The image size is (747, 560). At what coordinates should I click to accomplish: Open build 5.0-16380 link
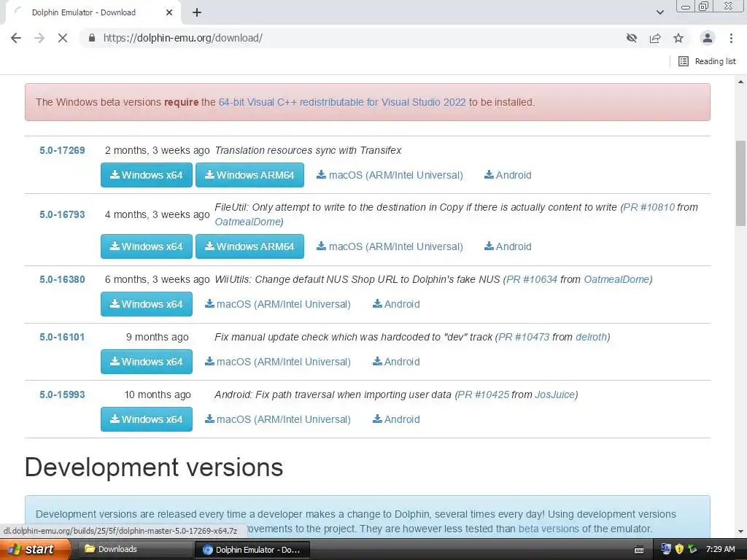pos(62,279)
